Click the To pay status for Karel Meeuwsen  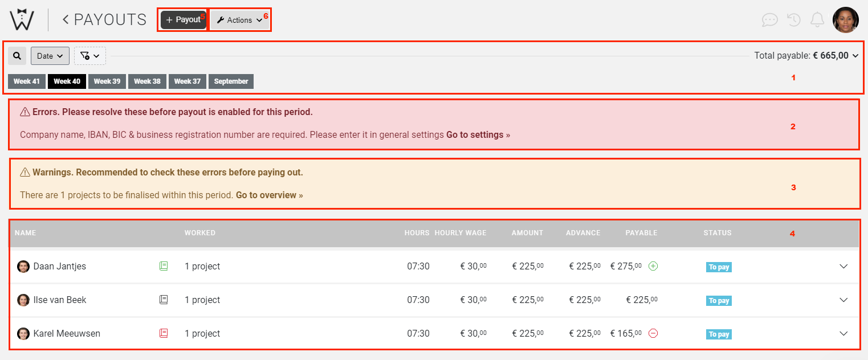[x=719, y=334]
